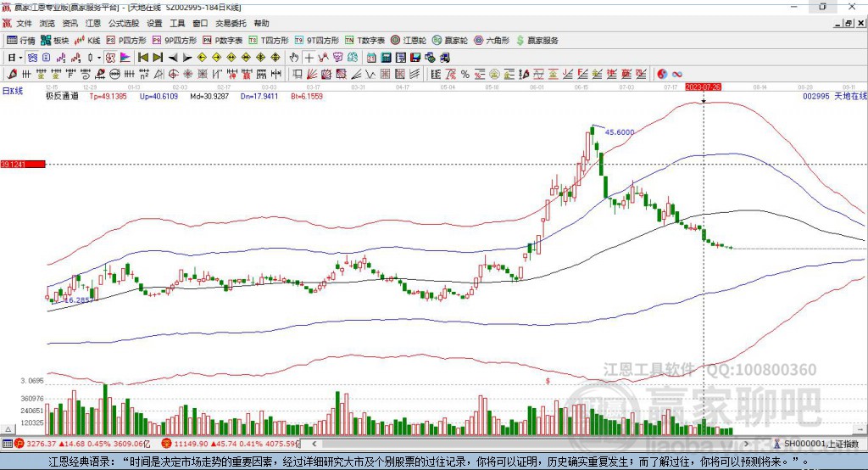The width and height of the screenshot is (868, 470).
Task: Select the 日K线 label
Action: [13, 91]
